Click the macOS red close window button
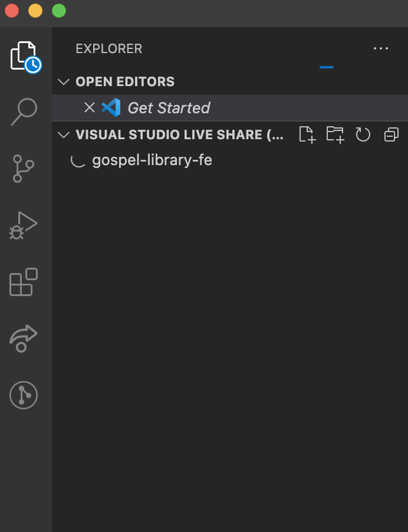 click(x=12, y=11)
